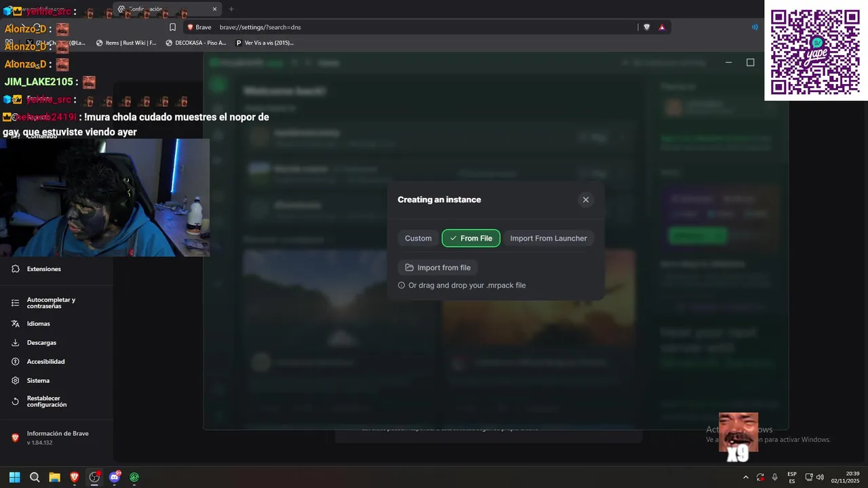Close the Creating an instance dialog
868x488 pixels.
pos(586,199)
